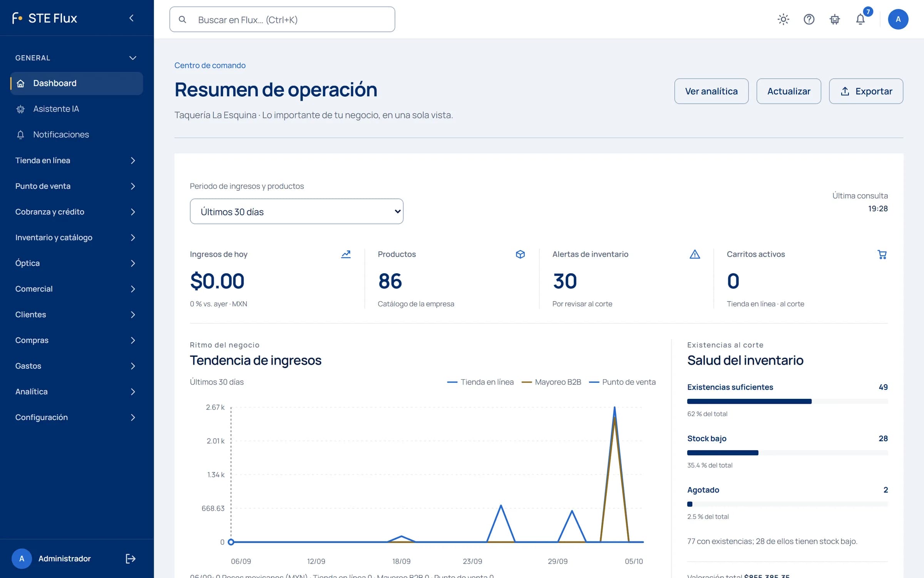This screenshot has width=924, height=578.
Task: Expand Cobranza y crédito menu
Action: [x=77, y=212]
